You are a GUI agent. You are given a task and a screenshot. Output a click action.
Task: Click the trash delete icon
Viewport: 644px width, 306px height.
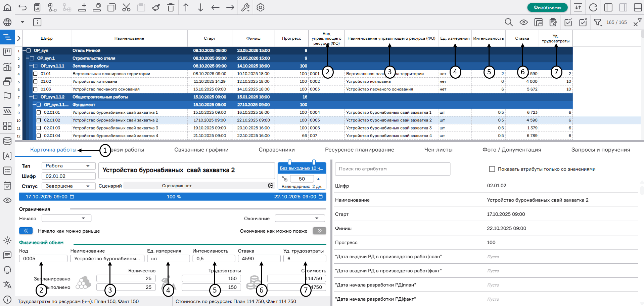171,7
